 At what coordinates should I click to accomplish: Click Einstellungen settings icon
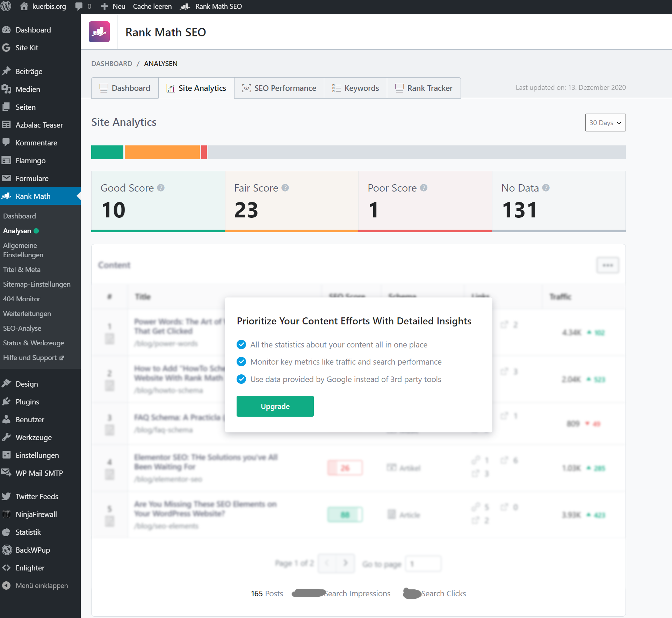tap(6, 455)
